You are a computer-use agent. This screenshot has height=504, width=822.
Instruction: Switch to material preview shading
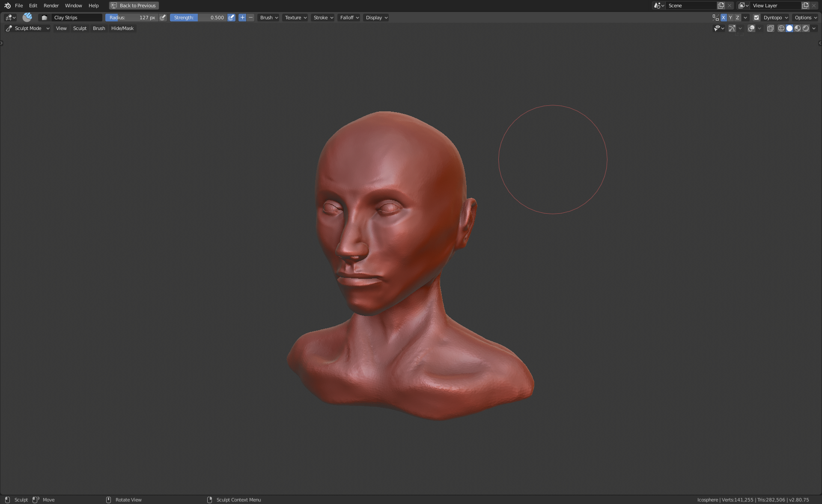coord(798,28)
